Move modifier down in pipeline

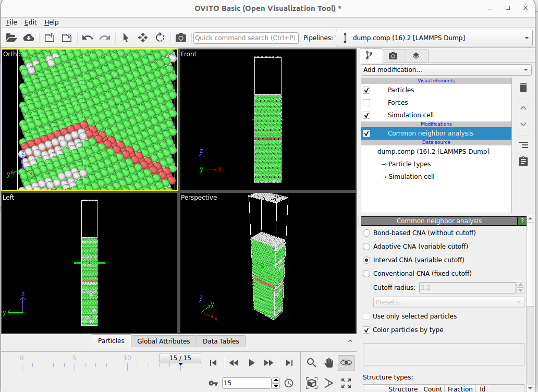523,124
